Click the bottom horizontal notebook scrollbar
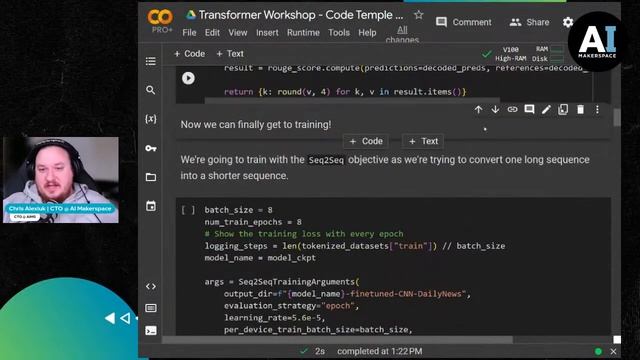The height and width of the screenshot is (360, 640). [337, 340]
